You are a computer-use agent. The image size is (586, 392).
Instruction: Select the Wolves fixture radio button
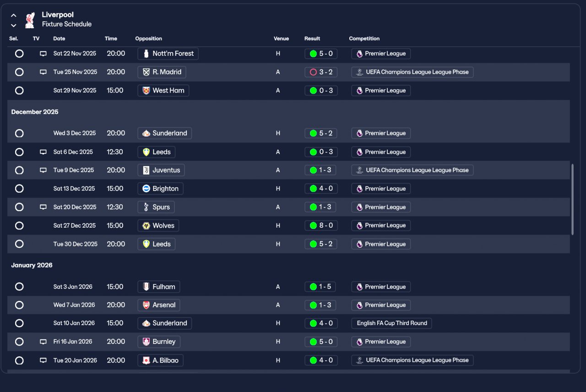19,225
